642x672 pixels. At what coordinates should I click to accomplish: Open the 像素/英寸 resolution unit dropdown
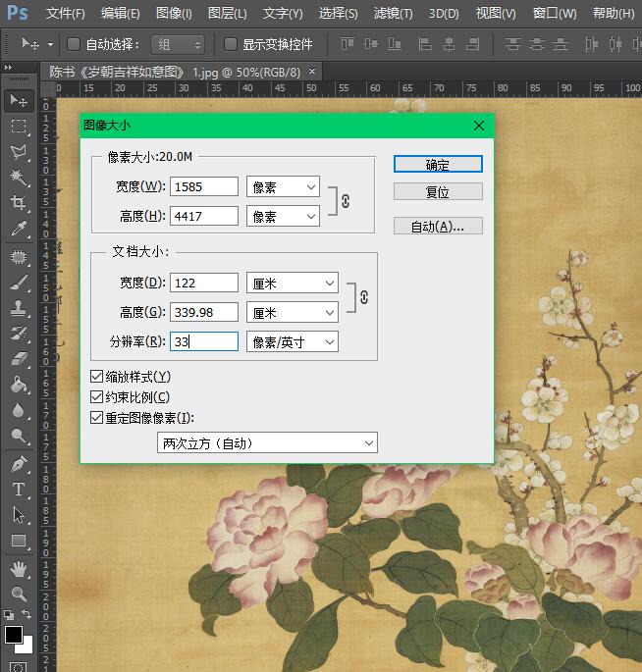pos(293,341)
